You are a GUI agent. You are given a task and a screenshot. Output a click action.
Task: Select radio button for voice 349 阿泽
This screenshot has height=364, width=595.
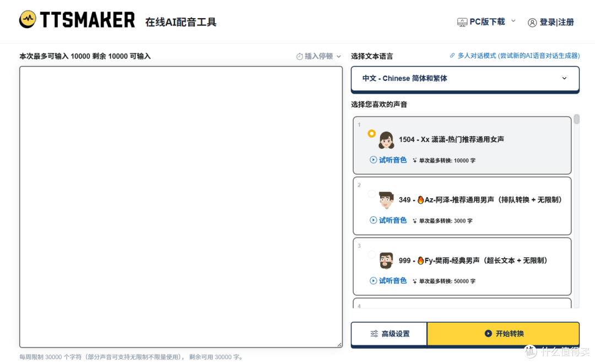click(x=371, y=194)
